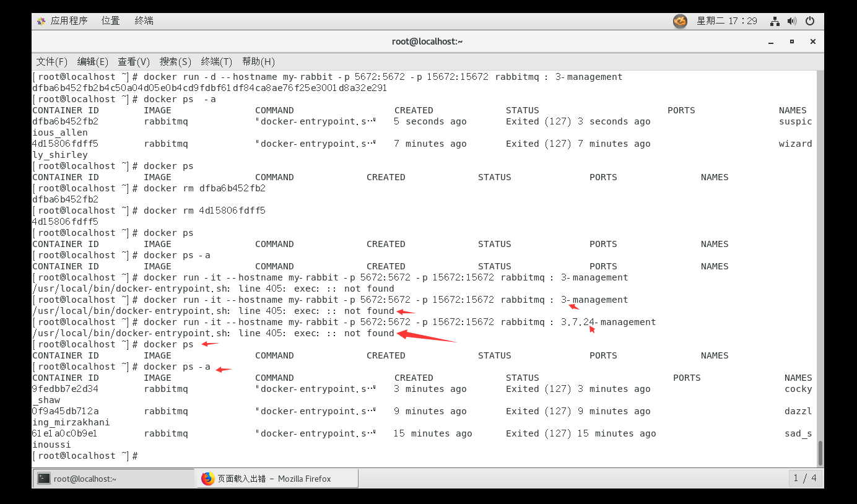Click the container name 'cocky'
The image size is (857, 504).
point(798,389)
